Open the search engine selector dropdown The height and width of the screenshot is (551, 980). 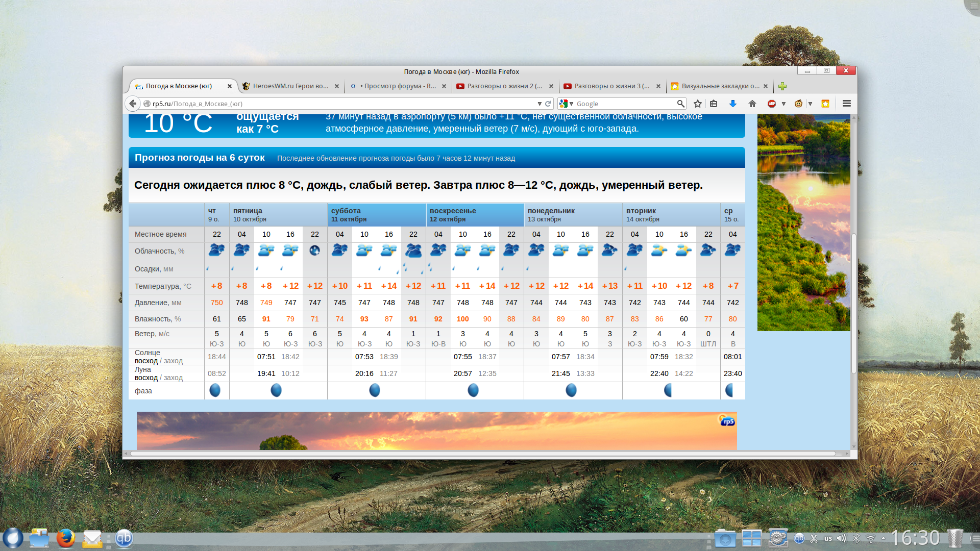(x=567, y=104)
